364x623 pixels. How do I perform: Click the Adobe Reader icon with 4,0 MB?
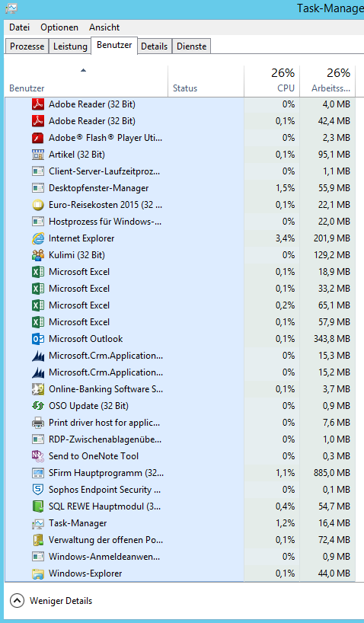coord(38,104)
